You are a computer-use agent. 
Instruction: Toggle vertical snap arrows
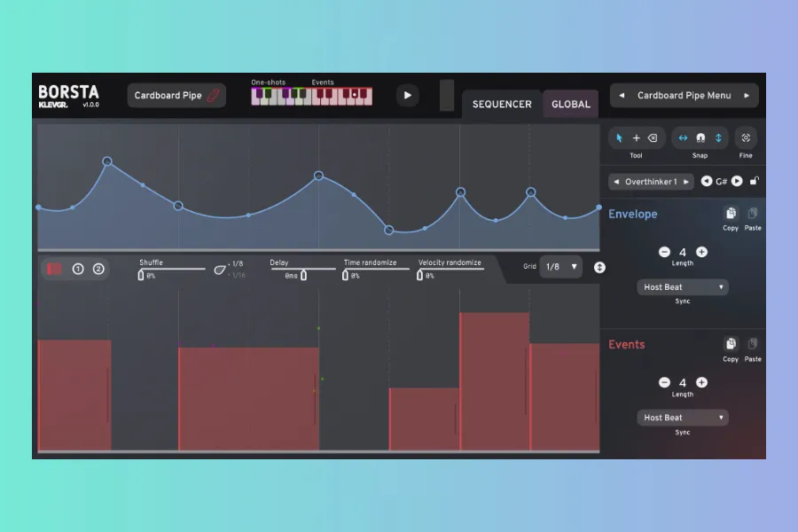[717, 138]
